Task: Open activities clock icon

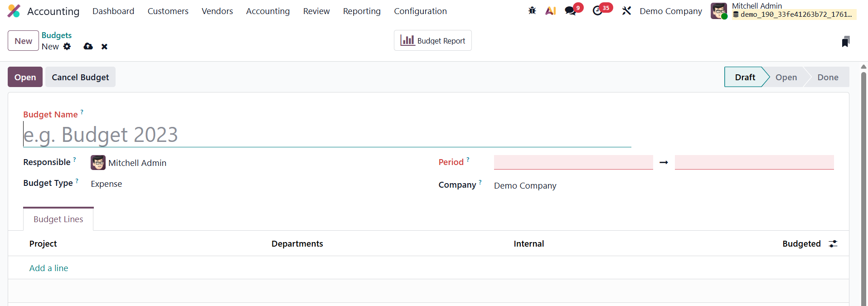Action: click(x=598, y=10)
